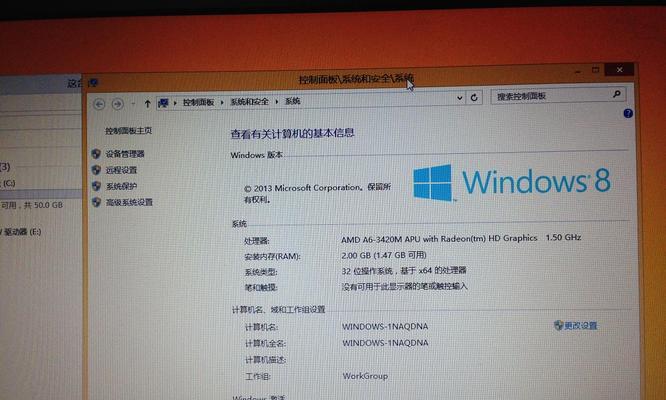
Task: Select the 系统 breadcrumb
Action: 292,101
